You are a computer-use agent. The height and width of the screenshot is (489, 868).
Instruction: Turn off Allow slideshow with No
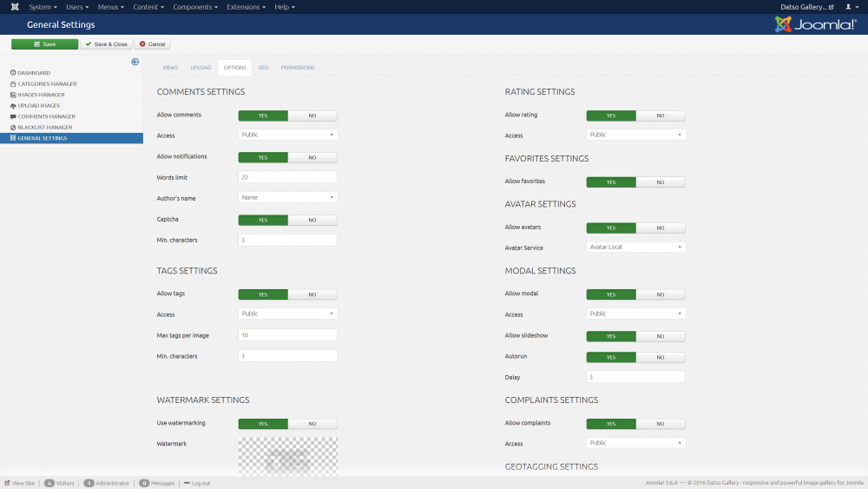[x=661, y=336]
